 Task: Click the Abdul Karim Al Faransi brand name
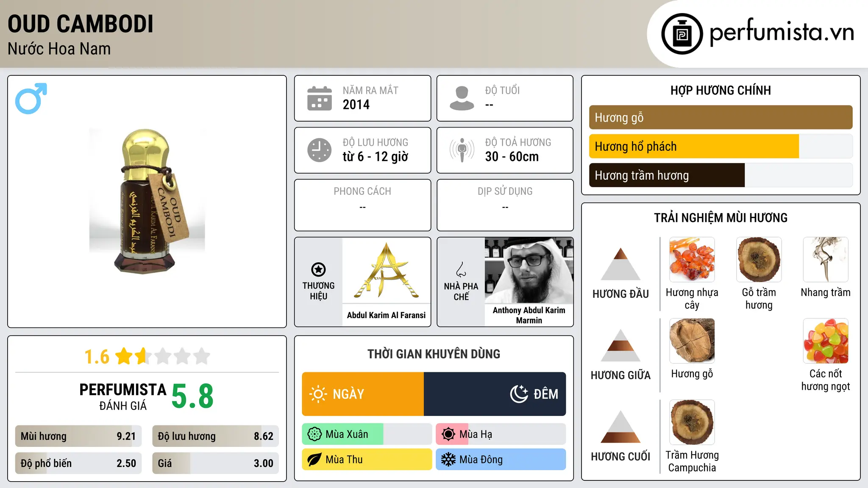(x=386, y=315)
